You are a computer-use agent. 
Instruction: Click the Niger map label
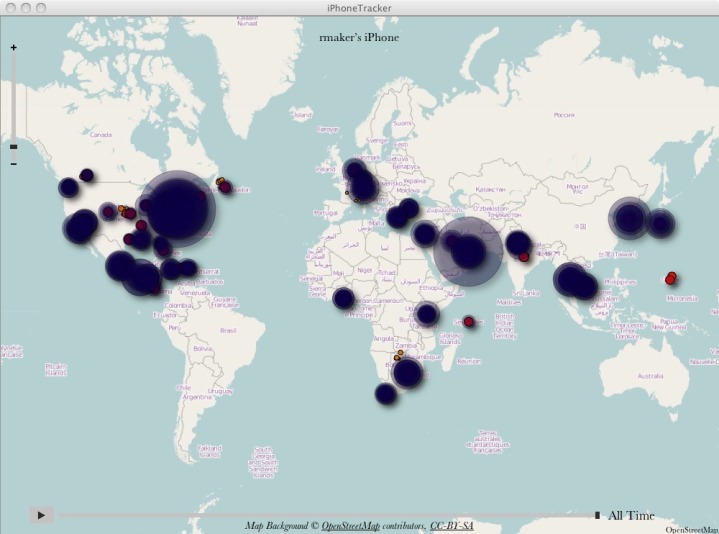click(x=365, y=270)
